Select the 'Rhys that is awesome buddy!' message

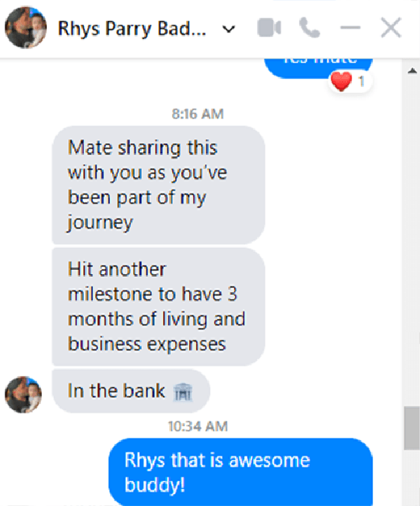coord(241,472)
